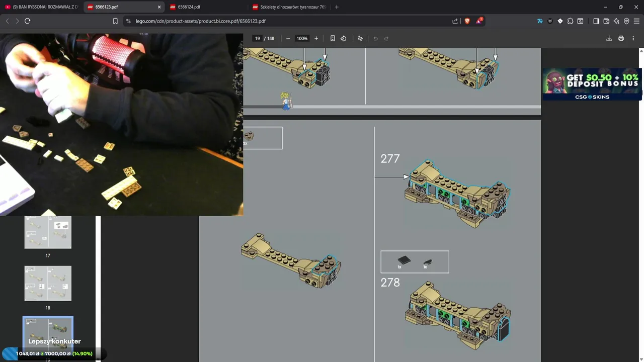Open the Extensions puzzle menu

pos(570,21)
